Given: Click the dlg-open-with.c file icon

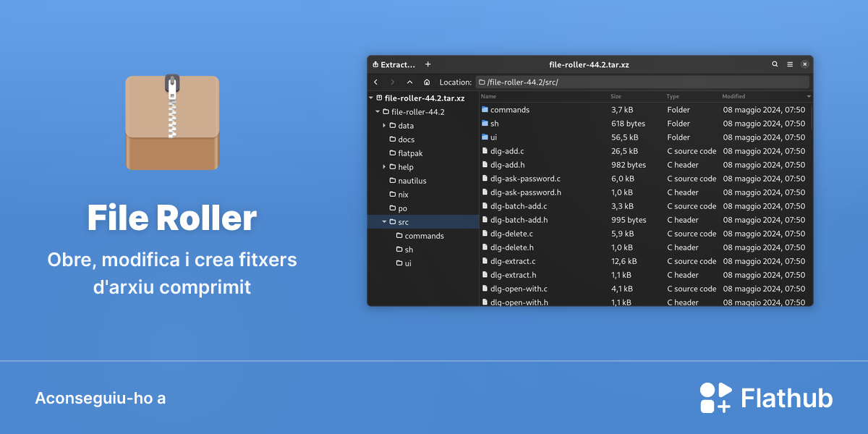Looking at the screenshot, I should click(x=485, y=289).
